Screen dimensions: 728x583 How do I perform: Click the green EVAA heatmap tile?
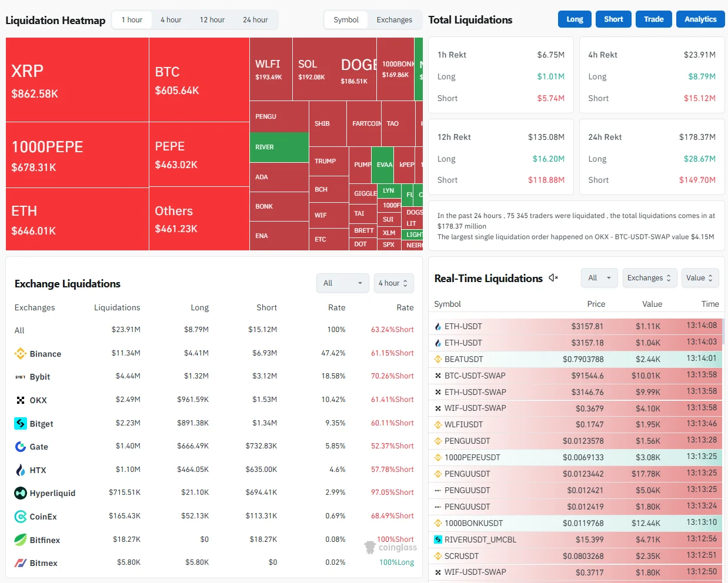[x=383, y=165]
